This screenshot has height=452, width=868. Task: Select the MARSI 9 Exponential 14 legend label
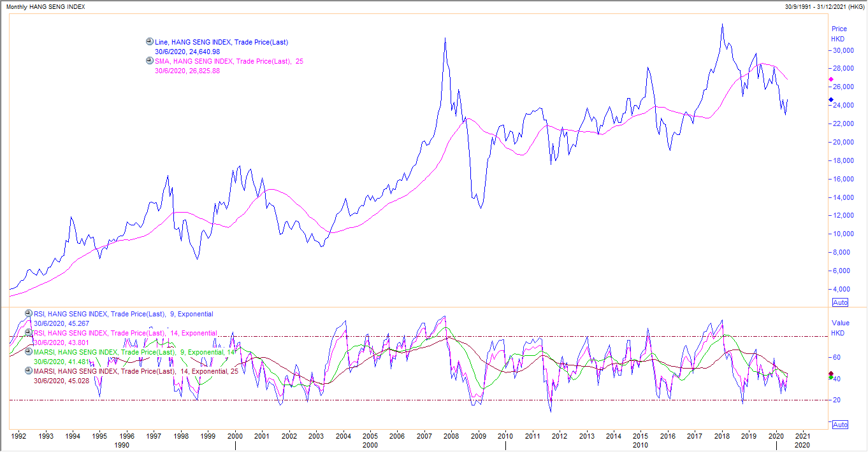tap(135, 352)
